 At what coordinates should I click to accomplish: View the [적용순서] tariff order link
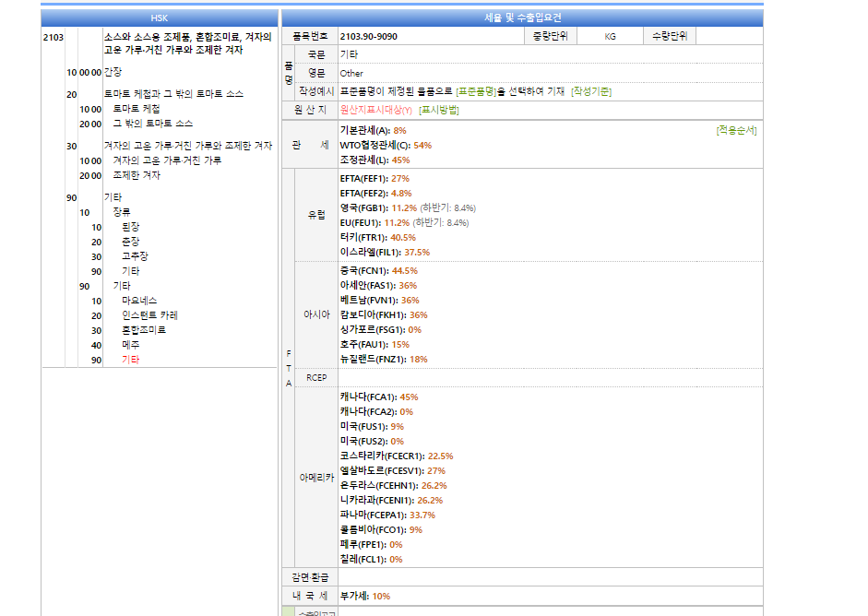[x=736, y=130]
